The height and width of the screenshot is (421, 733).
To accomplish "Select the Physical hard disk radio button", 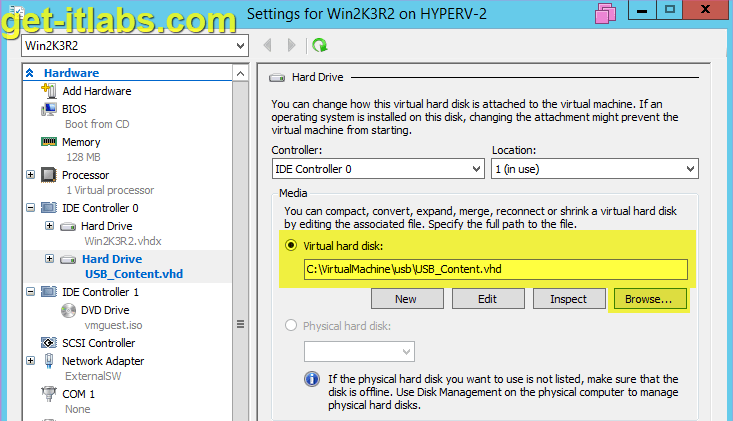I will click(291, 325).
